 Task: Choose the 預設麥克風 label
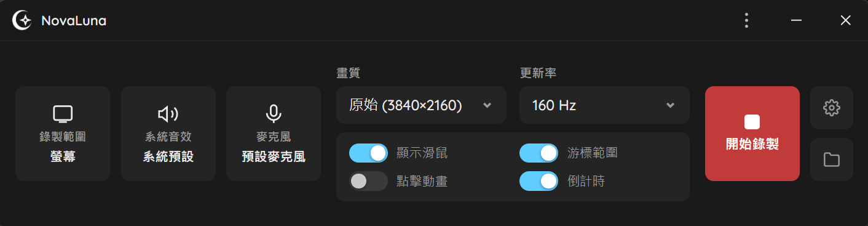tap(274, 157)
